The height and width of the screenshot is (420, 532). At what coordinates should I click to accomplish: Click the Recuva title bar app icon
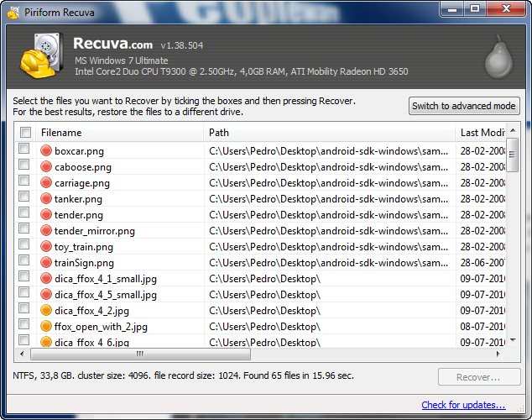click(x=13, y=13)
